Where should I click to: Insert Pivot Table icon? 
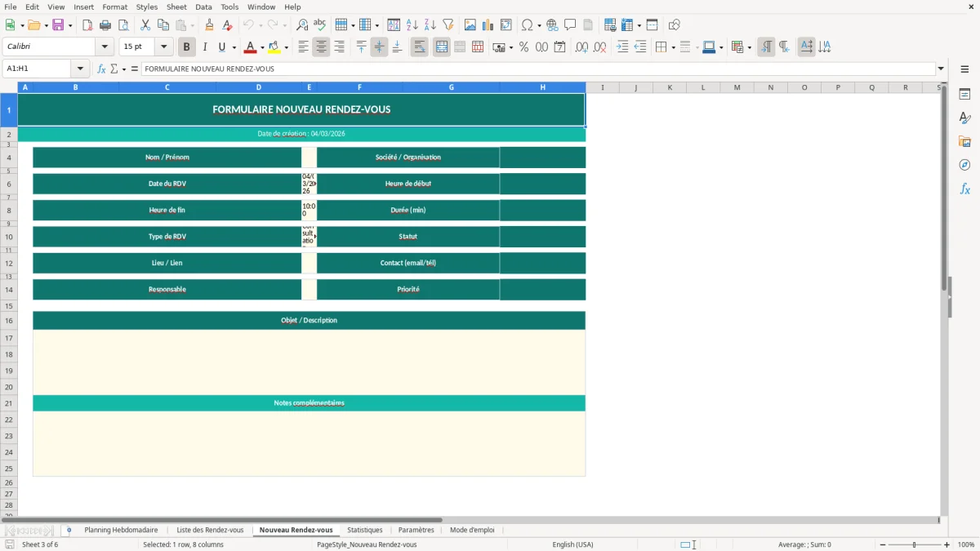506,25
